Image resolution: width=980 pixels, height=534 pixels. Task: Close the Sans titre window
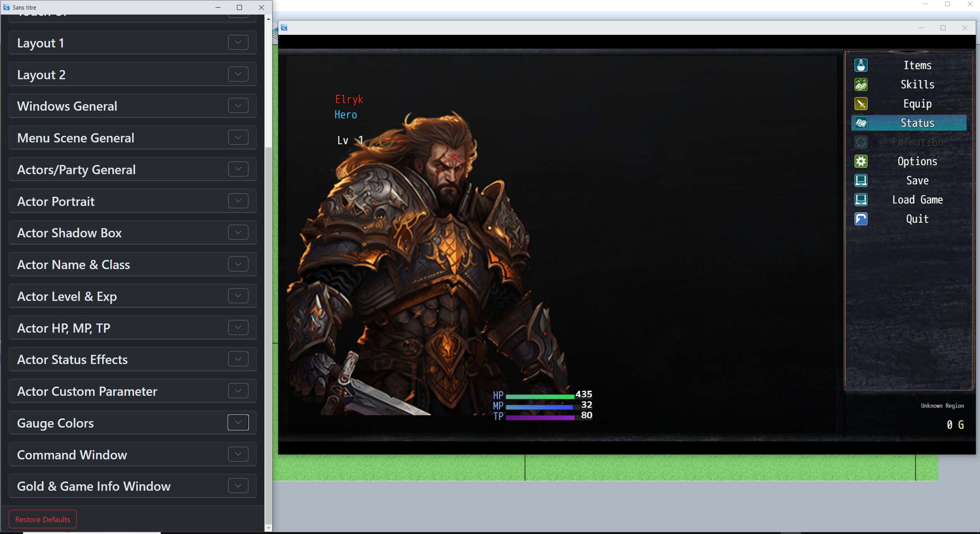click(261, 7)
